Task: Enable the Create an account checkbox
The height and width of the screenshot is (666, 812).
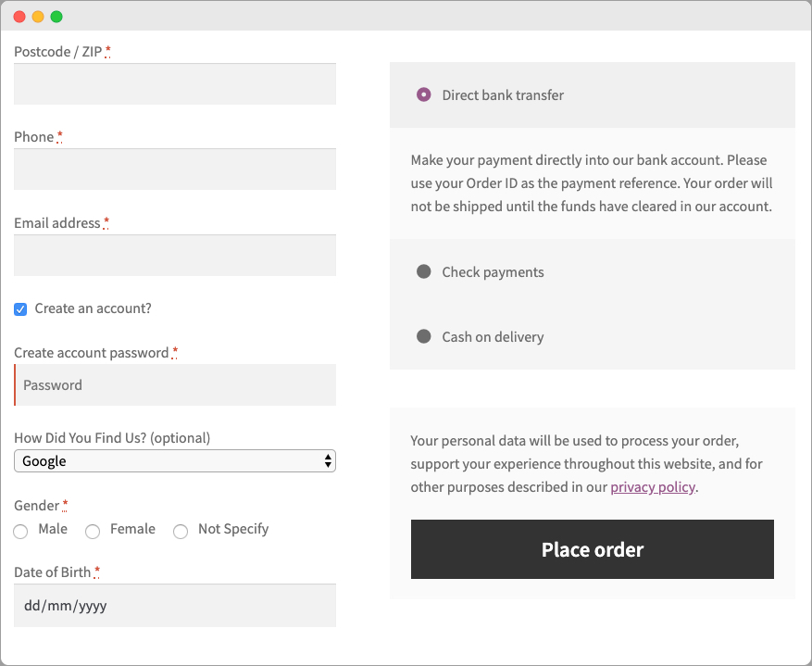Action: pos(20,308)
